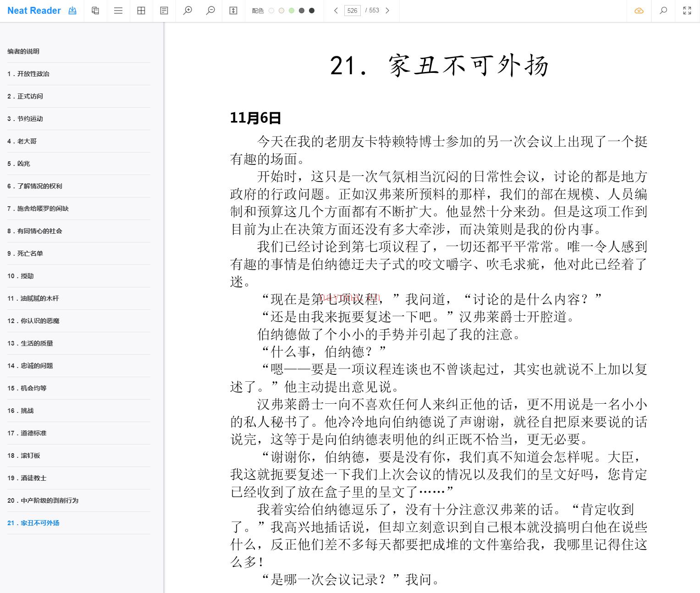
Task: Zoom in with magnifier plus icon
Action: (x=187, y=11)
